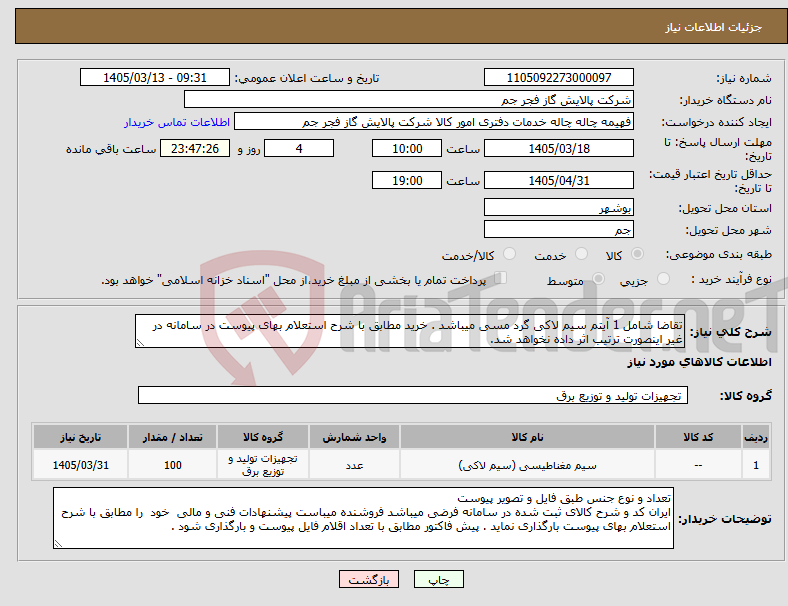This screenshot has height=606, width=788.
Task: Click the row number cell 1
Action: click(x=756, y=465)
